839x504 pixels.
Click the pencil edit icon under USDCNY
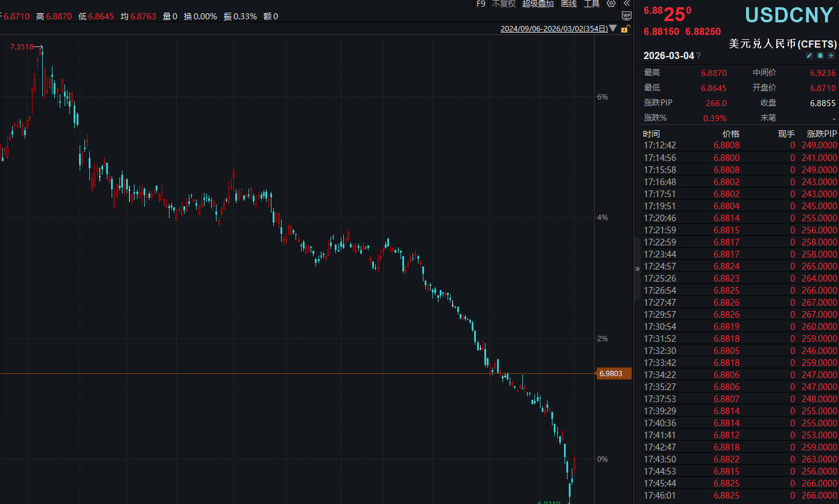[x=809, y=56]
